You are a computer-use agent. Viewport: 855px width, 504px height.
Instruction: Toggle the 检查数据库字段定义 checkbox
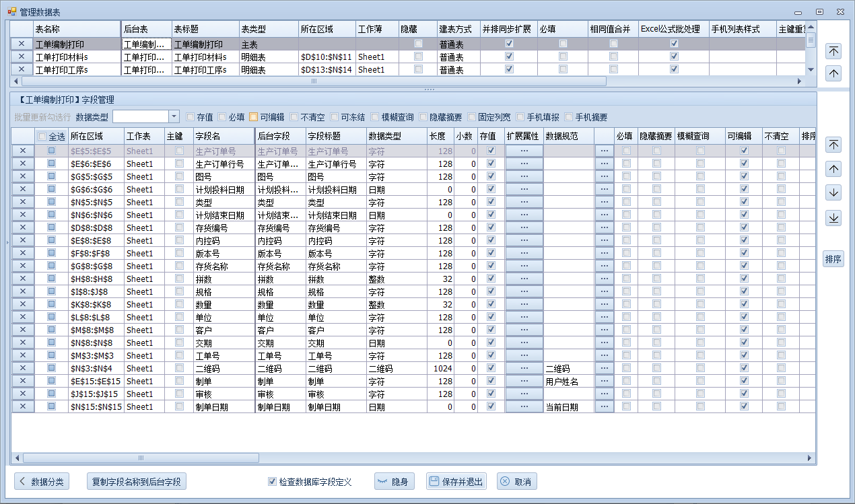[x=273, y=482]
